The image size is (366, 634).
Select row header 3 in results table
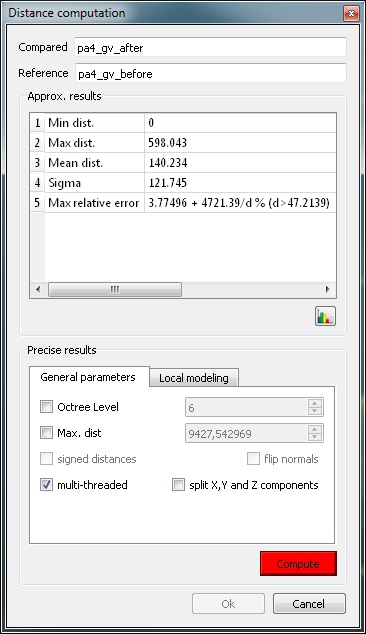click(37, 163)
